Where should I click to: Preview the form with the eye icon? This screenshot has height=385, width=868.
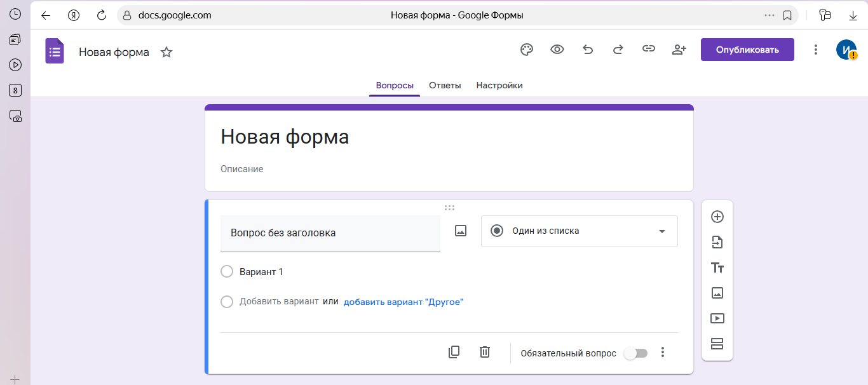coord(557,49)
